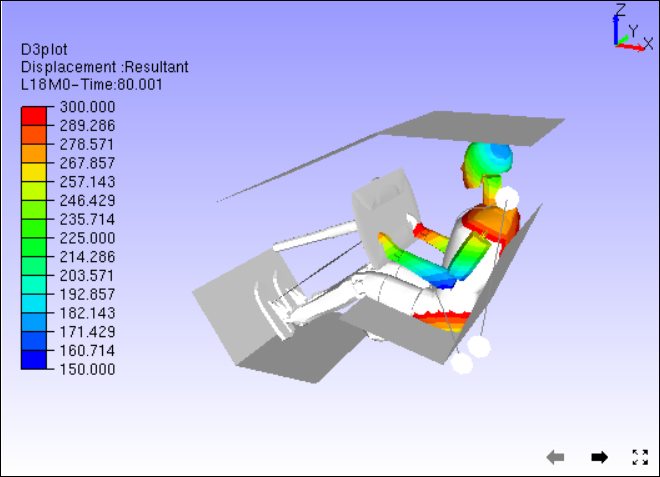
Task: Click the 300.000 legend maximum value
Action: point(88,108)
